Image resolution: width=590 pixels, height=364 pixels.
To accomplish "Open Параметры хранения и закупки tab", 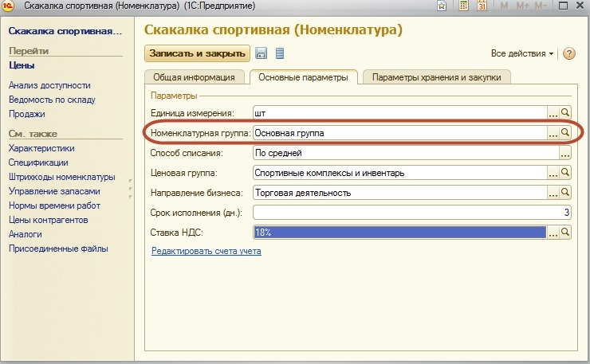I will [436, 77].
